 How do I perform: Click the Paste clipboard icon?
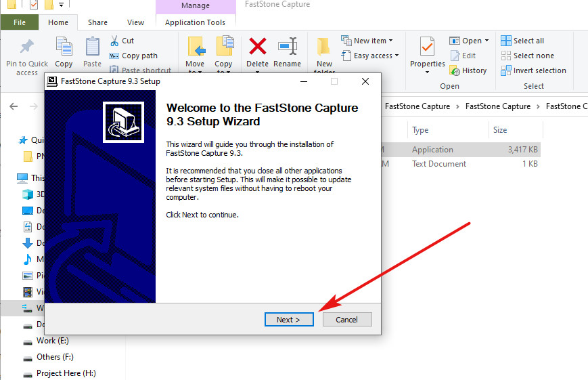92,46
